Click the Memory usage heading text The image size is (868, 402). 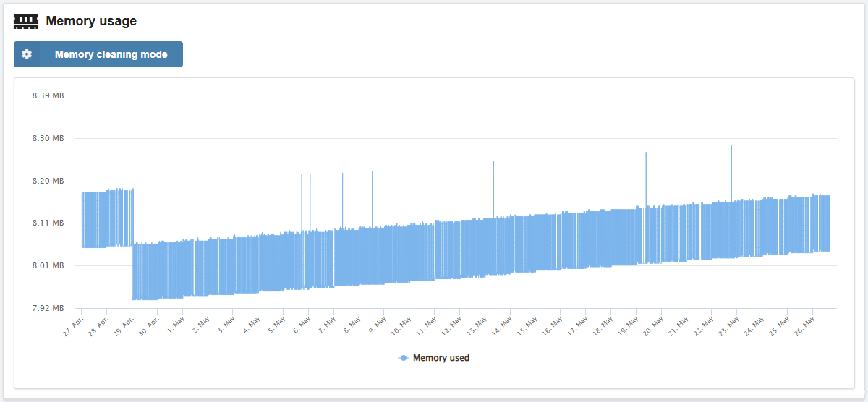pyautogui.click(x=91, y=22)
